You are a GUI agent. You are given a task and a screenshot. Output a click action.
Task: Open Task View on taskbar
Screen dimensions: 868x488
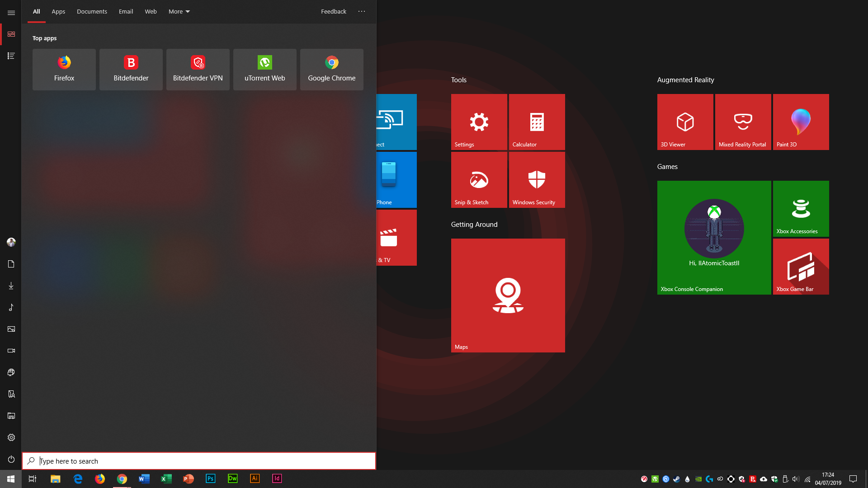tap(33, 479)
